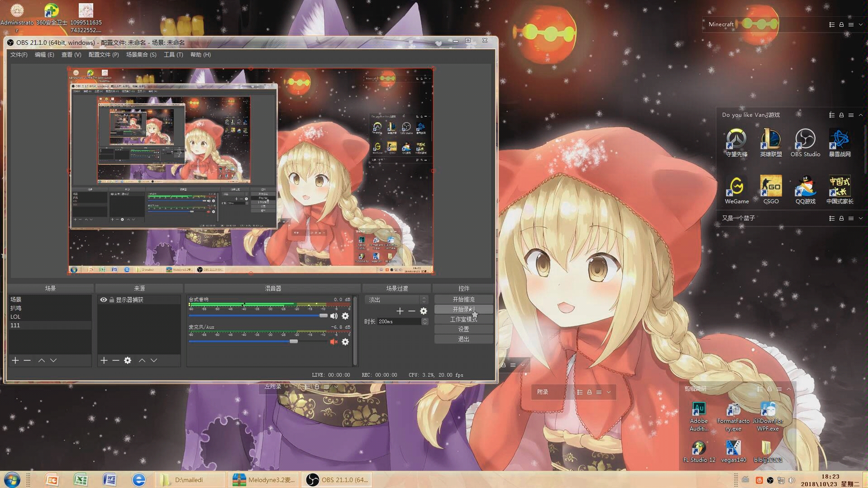The image size is (868, 488).
Task: Remove the selected scene with minus icon
Action: (27, 360)
